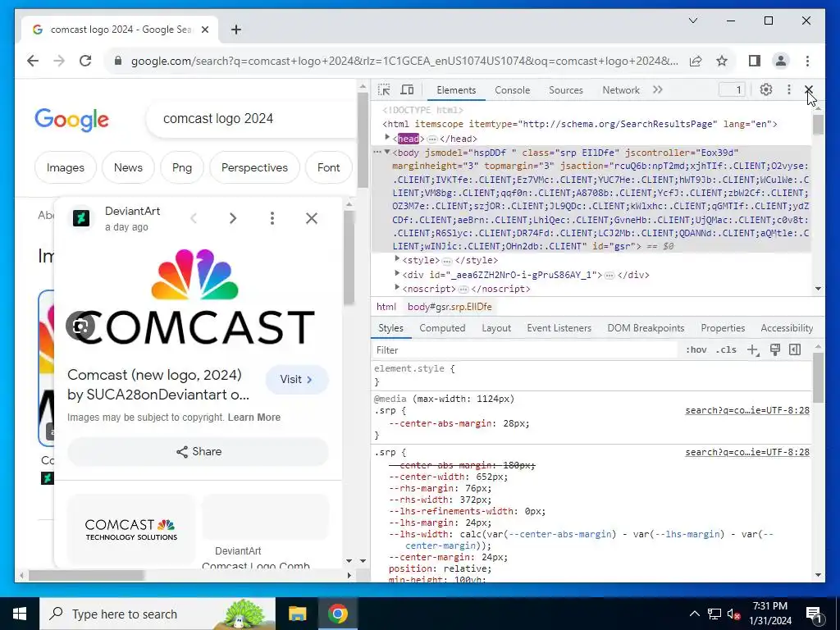Screen dimensions: 840x630
Task: Open the Comcast logo preview image
Action: click(x=195, y=296)
